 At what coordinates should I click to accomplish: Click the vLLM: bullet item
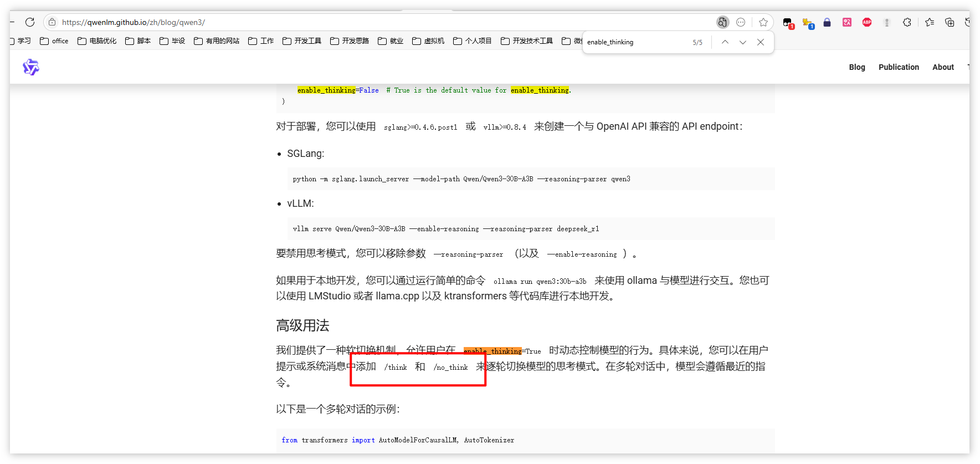tap(300, 203)
